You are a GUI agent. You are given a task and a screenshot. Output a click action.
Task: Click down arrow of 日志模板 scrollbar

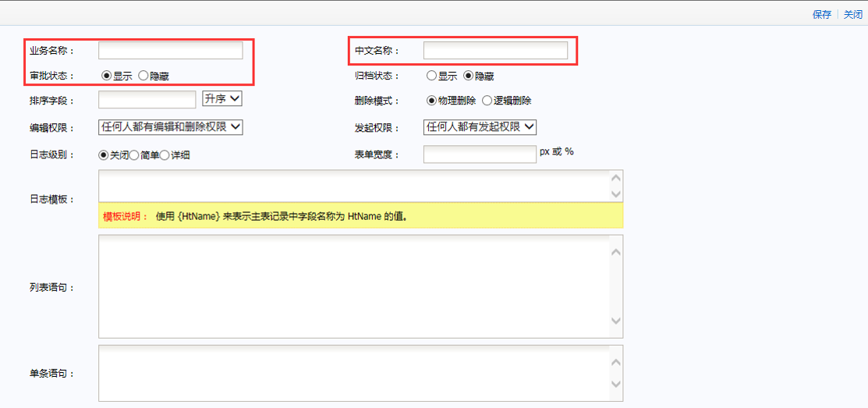pyautogui.click(x=616, y=193)
